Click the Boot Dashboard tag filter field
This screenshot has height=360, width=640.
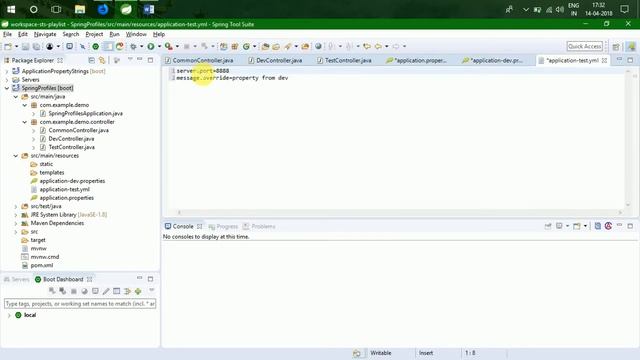[x=80, y=304]
